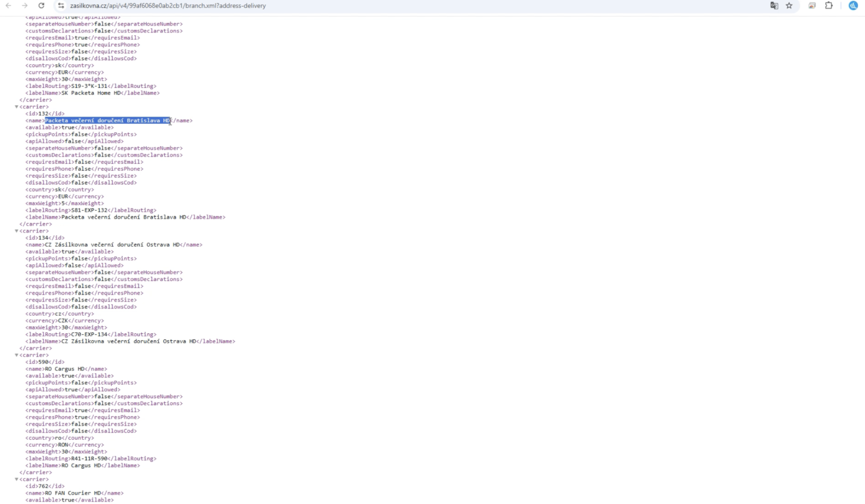Click the id 762 line
This screenshot has height=504, width=865.
tap(45, 486)
